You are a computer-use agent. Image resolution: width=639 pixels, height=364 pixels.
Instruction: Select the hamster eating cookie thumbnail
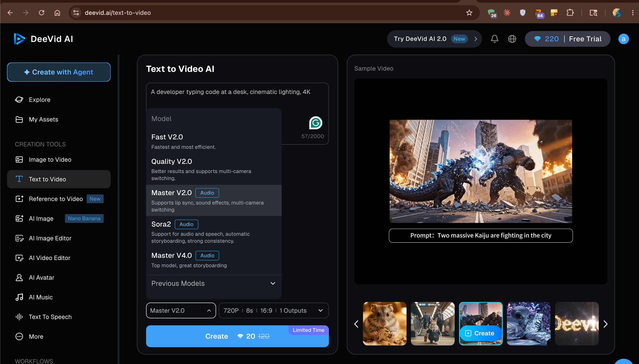tap(384, 324)
